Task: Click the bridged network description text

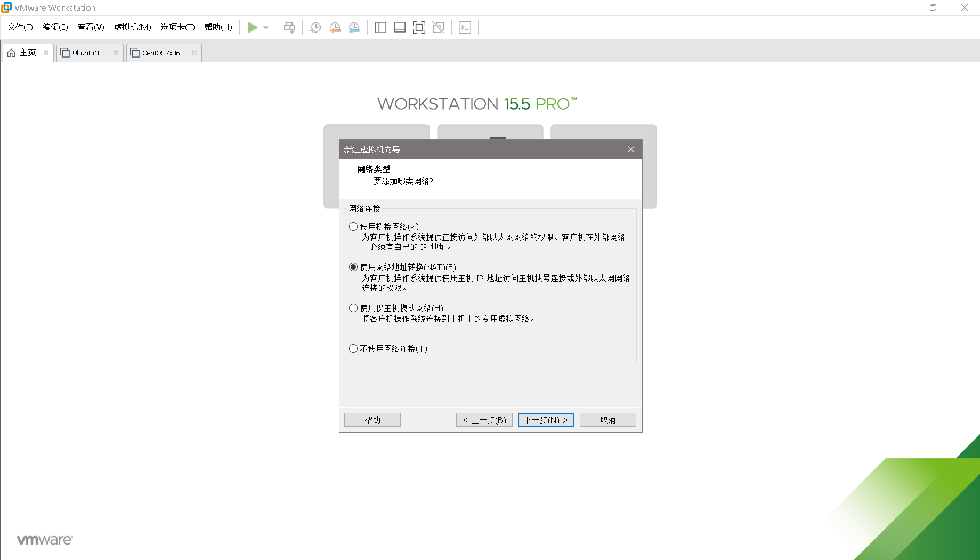Action: tap(493, 242)
